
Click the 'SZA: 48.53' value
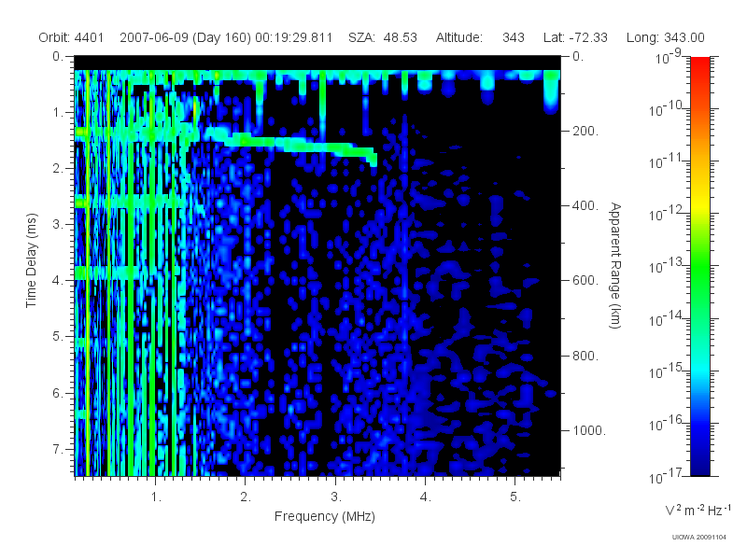click(383, 37)
